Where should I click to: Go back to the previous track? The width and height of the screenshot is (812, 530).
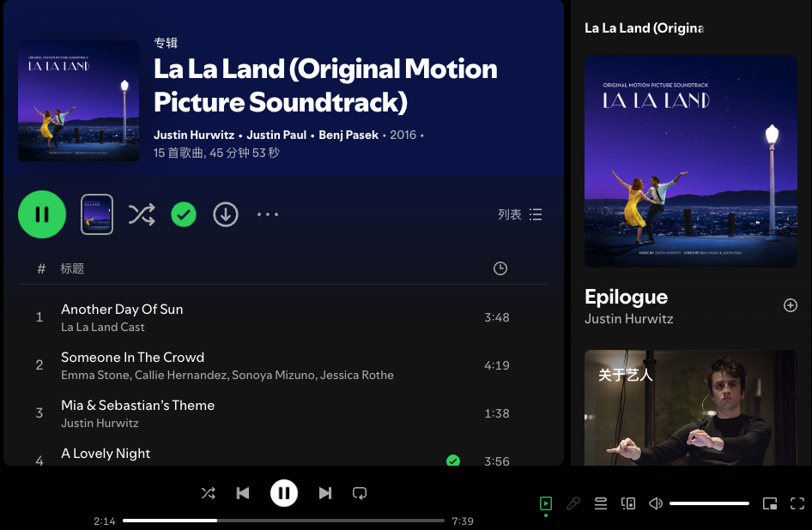(x=243, y=493)
